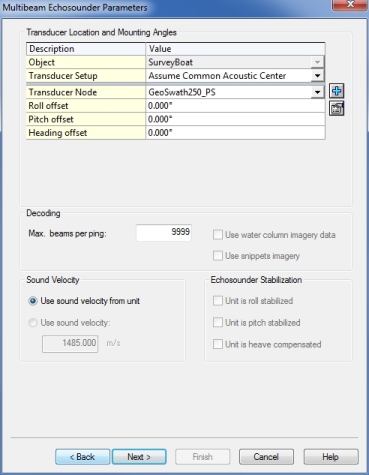Click the node properties icon below plus

[x=337, y=109]
